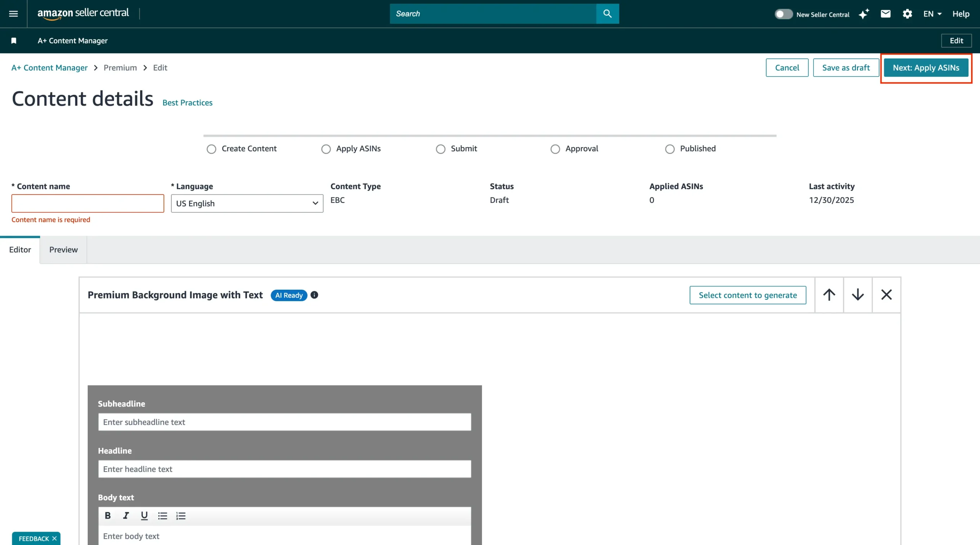This screenshot has width=980, height=545.
Task: Select the Apply ASINs step radio
Action: pos(326,149)
